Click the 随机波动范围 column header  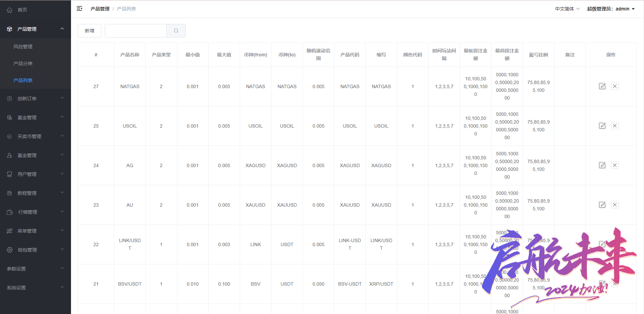[318, 55]
